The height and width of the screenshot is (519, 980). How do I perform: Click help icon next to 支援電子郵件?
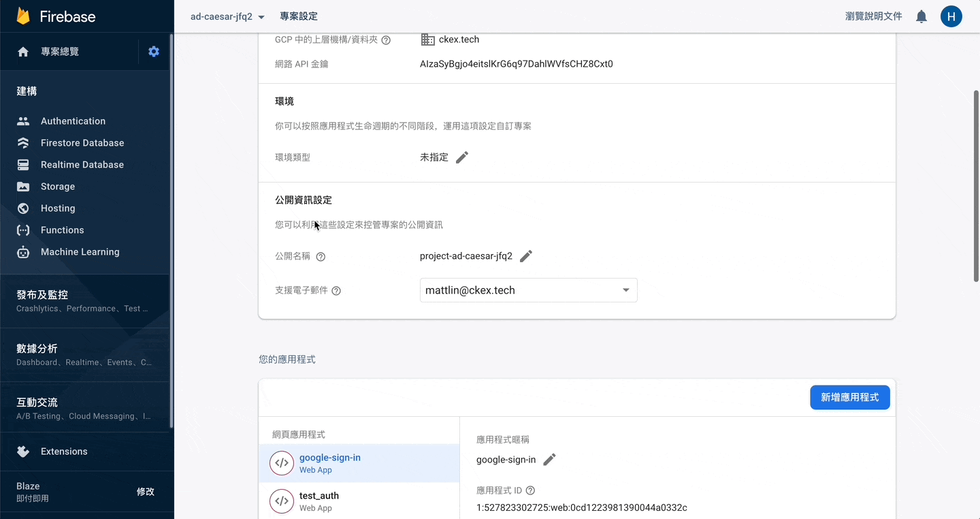pos(336,291)
